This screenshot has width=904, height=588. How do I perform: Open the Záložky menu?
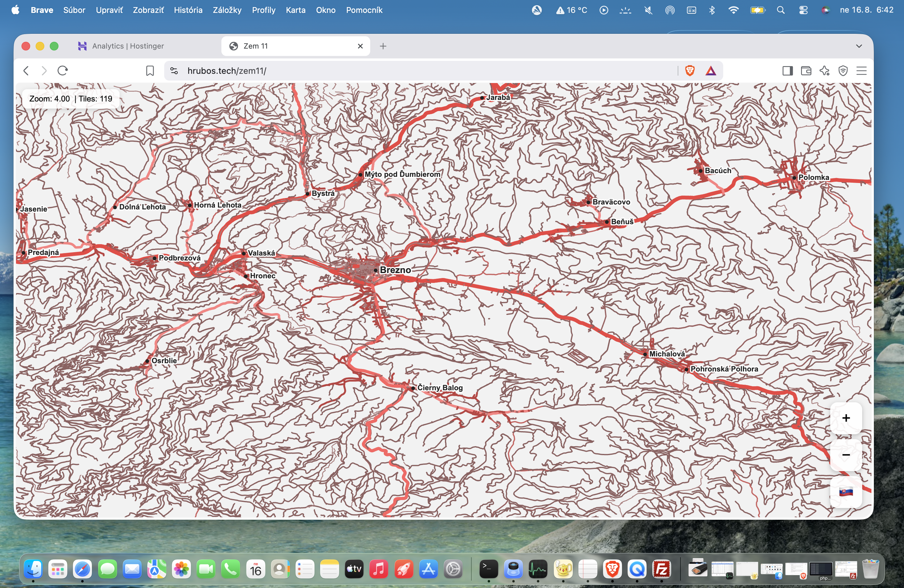tap(227, 10)
